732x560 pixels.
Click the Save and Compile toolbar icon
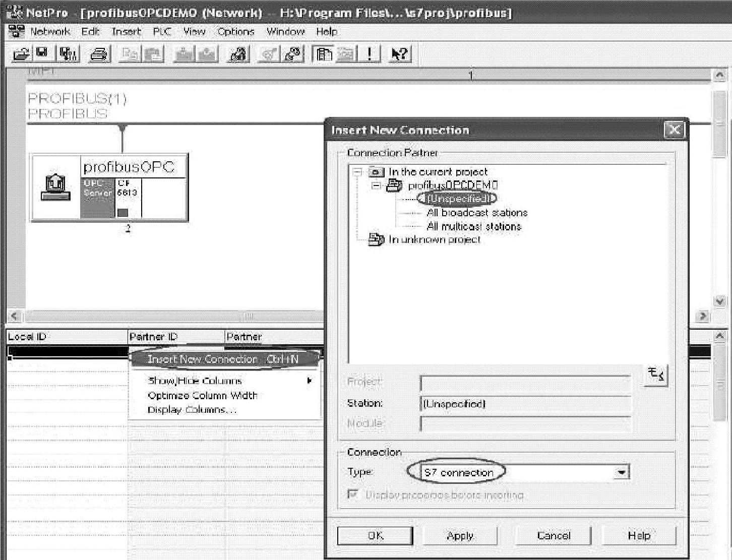point(69,54)
